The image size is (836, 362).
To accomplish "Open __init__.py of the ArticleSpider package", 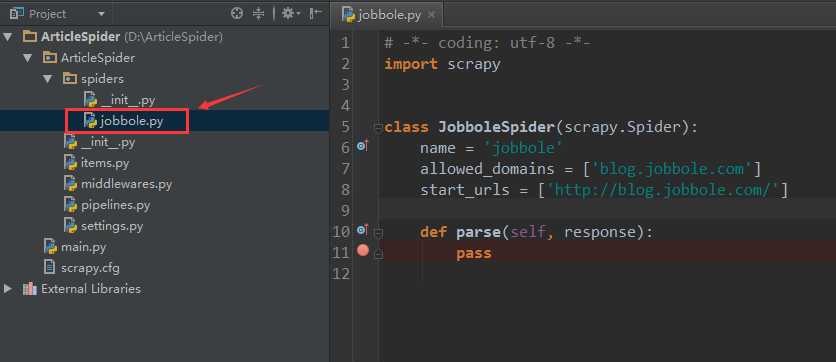I will [108, 142].
